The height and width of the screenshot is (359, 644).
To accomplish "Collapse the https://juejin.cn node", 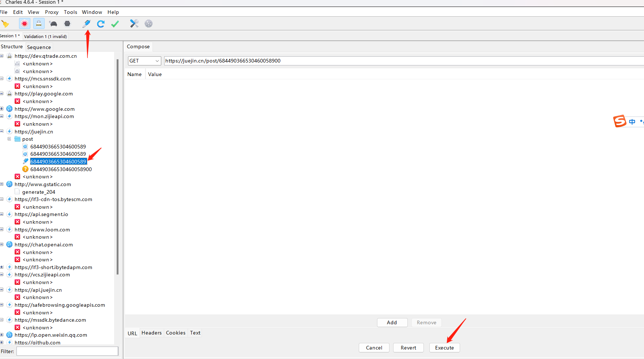I will pyautogui.click(x=2, y=132).
